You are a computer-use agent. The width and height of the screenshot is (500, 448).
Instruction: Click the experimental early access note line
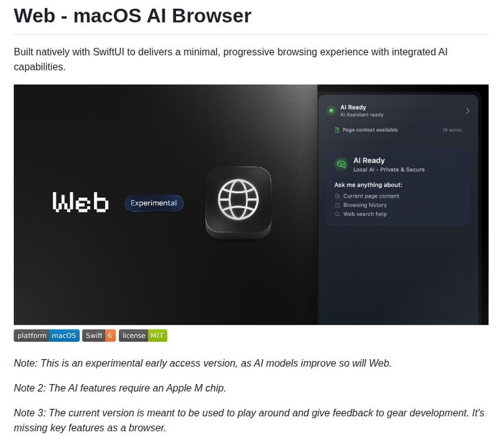click(202, 363)
